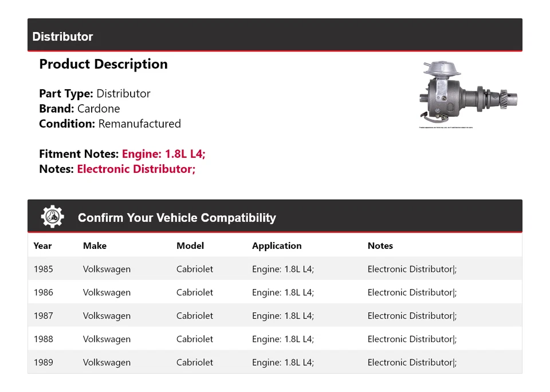This screenshot has width=550, height=392.
Task: Click the Application column header
Action: (x=277, y=246)
